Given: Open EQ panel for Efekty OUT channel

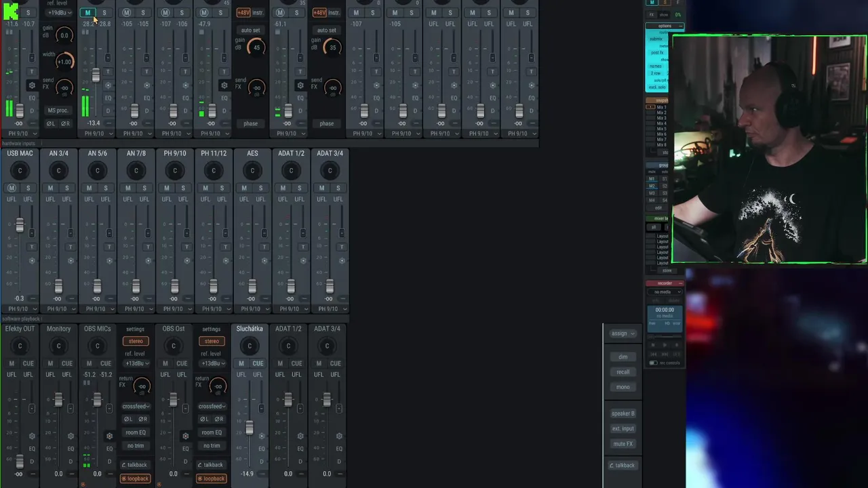Looking at the screenshot, I should coord(32,449).
